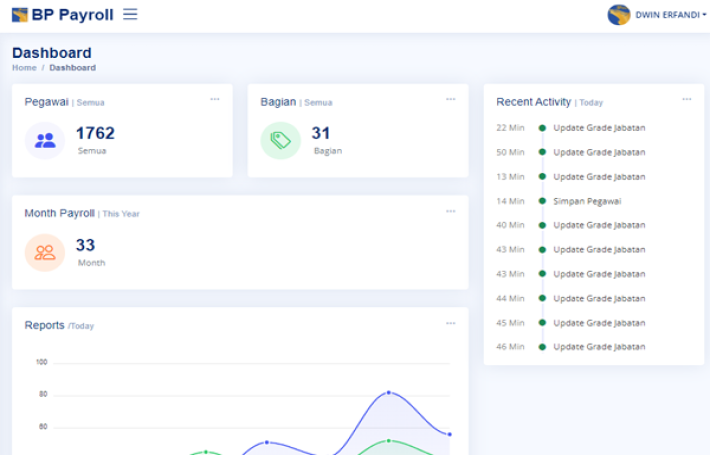Click the blue line peak data point
Viewport: 710px width, 455px height.
tap(388, 392)
